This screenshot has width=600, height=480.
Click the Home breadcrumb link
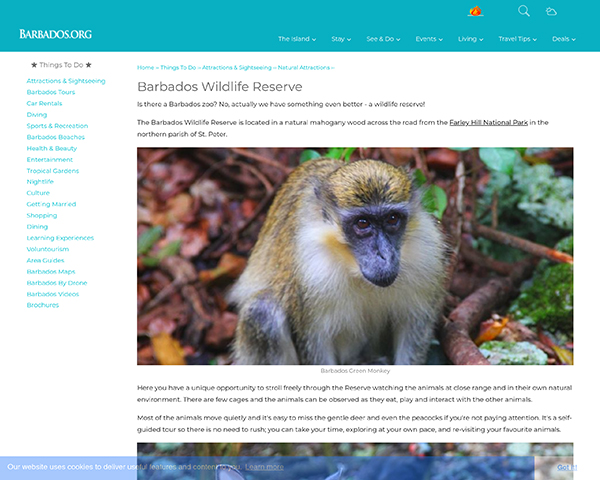click(145, 67)
